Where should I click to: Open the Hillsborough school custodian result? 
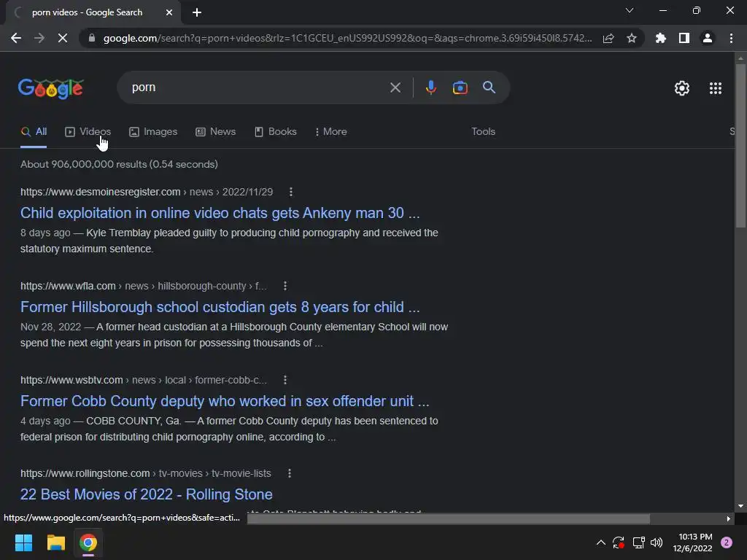point(220,307)
